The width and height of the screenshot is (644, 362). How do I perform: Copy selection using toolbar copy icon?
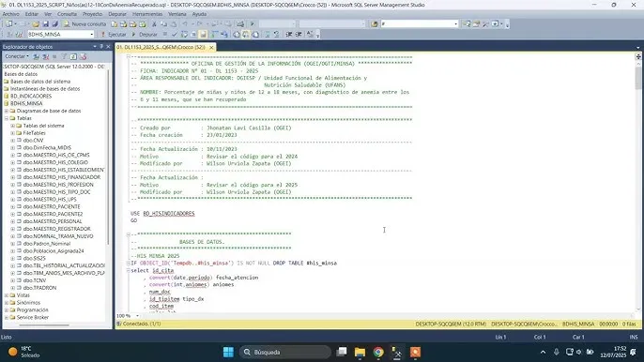163,24
